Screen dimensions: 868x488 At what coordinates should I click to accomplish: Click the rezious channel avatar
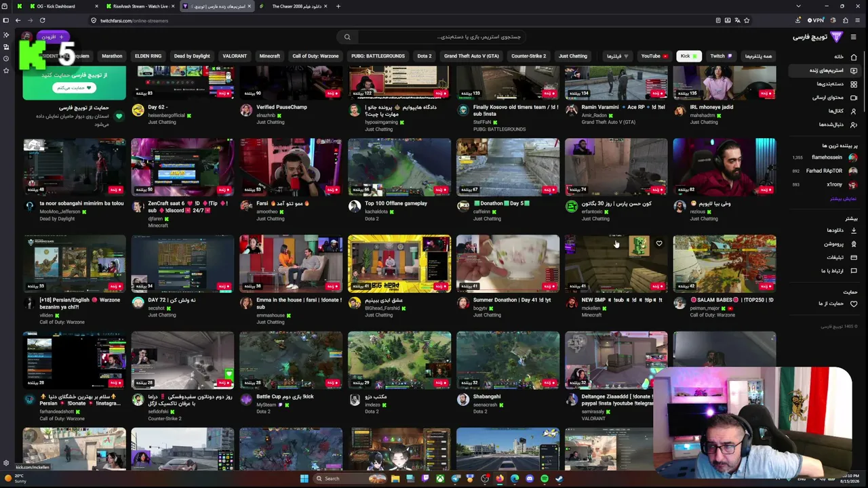pyautogui.click(x=680, y=207)
